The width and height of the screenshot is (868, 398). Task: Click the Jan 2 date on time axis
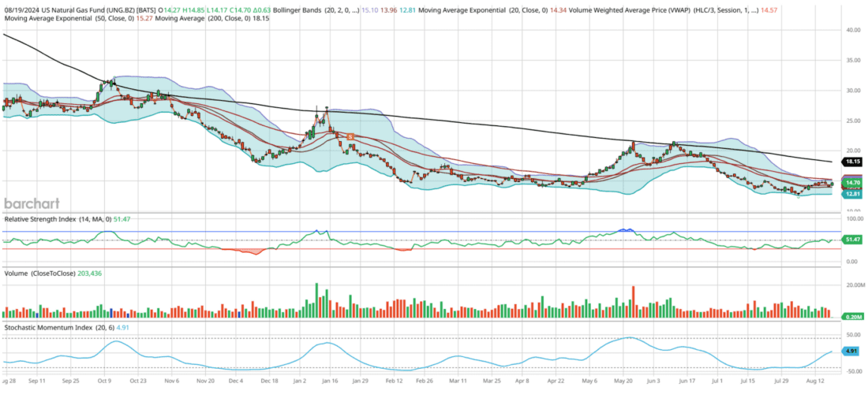click(x=300, y=381)
